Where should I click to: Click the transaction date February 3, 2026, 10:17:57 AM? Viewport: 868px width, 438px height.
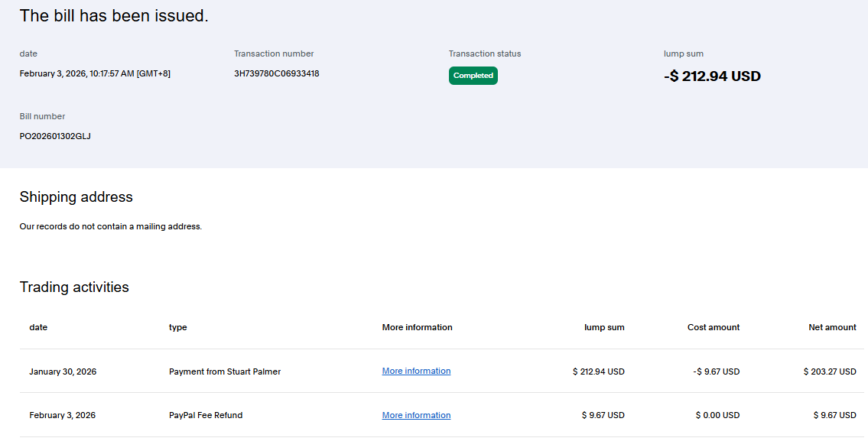point(95,73)
